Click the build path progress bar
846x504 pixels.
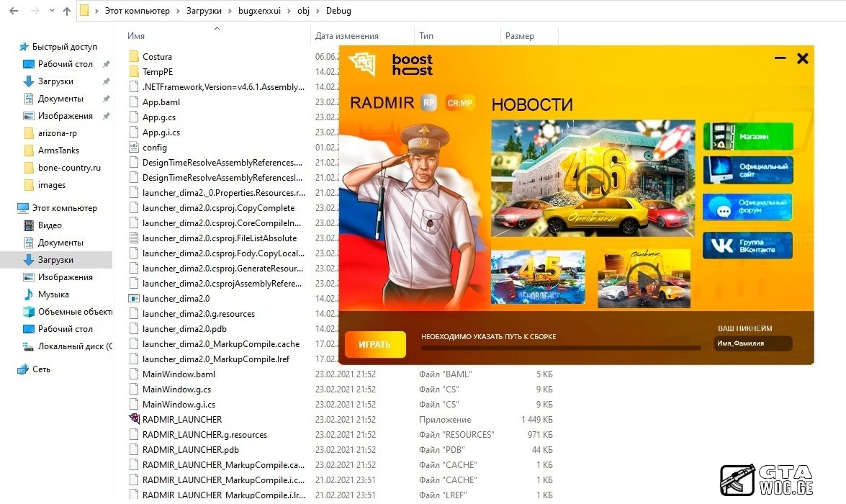pos(560,348)
